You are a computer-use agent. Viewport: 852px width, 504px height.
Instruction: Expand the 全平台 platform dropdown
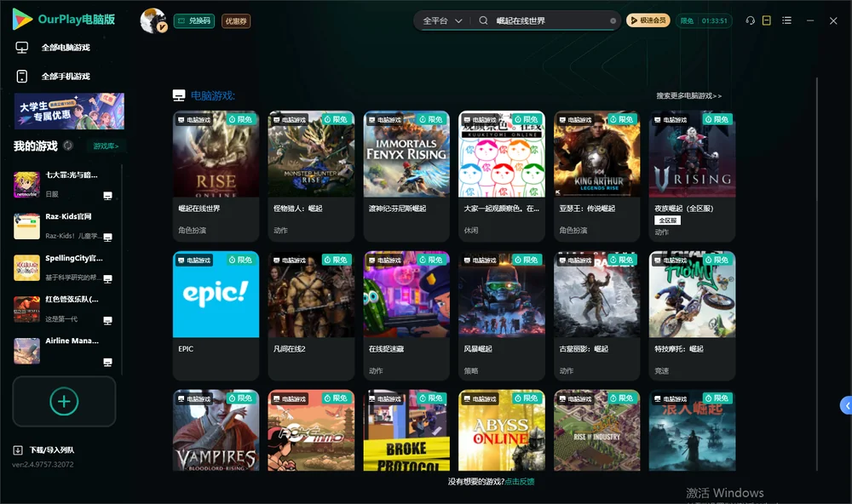coord(442,20)
